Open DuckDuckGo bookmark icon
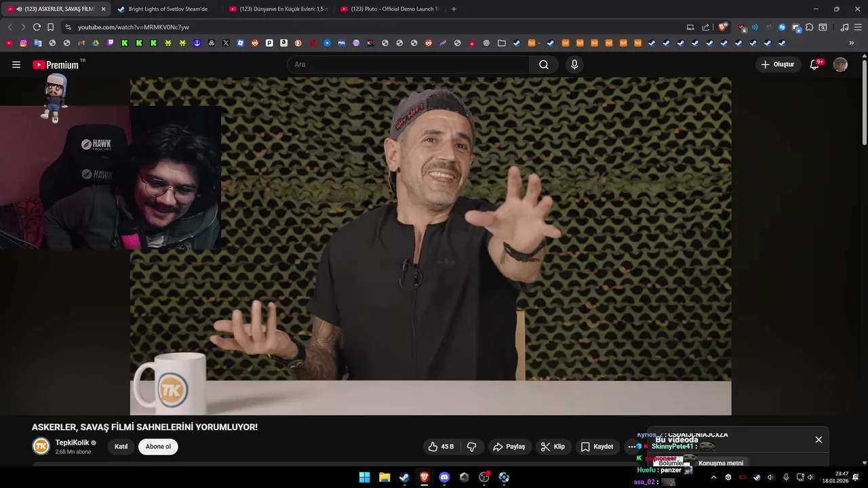The image size is (868, 488). click(x=298, y=43)
